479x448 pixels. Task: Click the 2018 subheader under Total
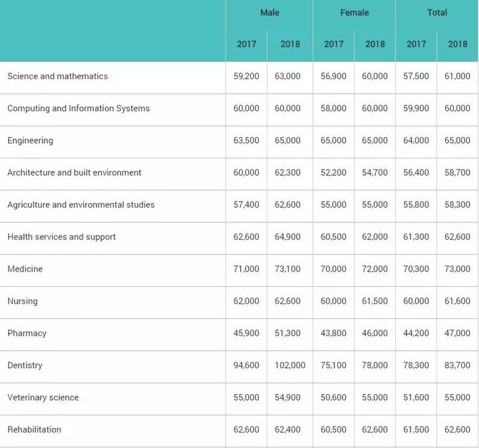[x=458, y=44]
